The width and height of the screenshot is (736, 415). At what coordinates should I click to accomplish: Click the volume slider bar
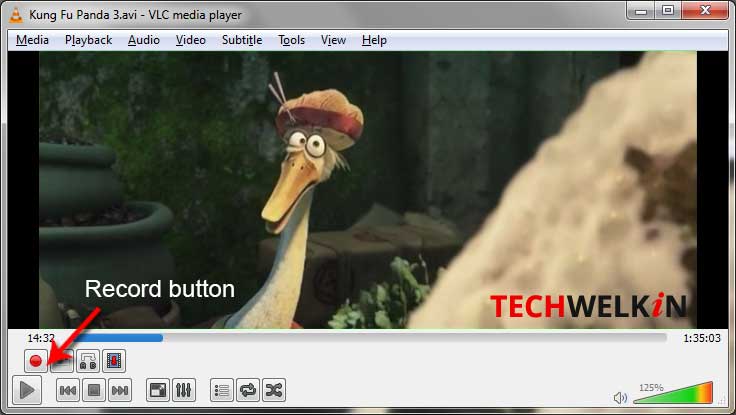[x=673, y=393]
